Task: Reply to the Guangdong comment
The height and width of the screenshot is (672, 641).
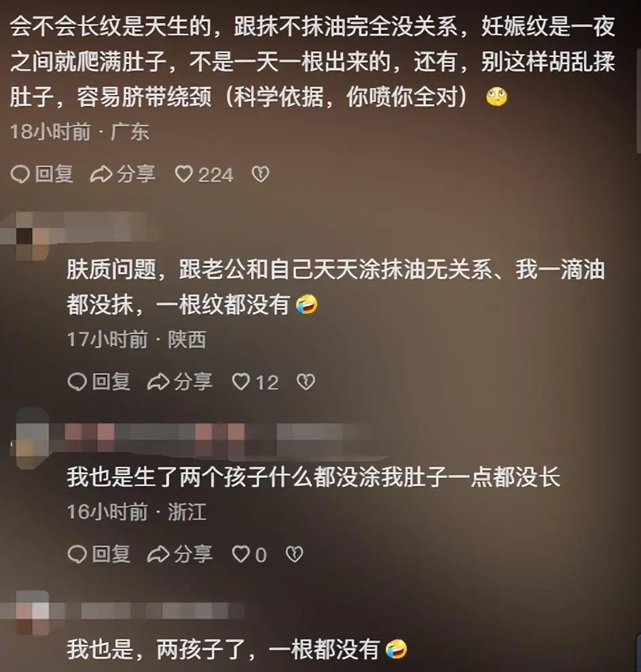Action: tap(41, 174)
